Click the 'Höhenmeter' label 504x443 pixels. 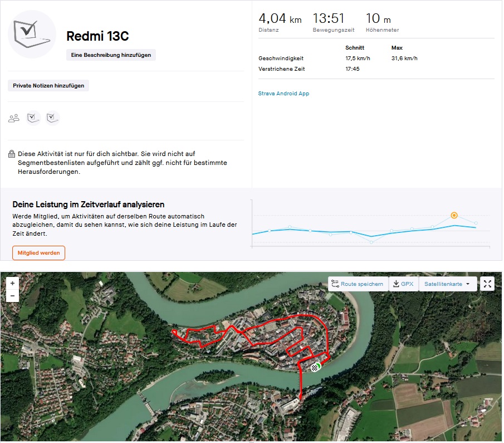(382, 30)
